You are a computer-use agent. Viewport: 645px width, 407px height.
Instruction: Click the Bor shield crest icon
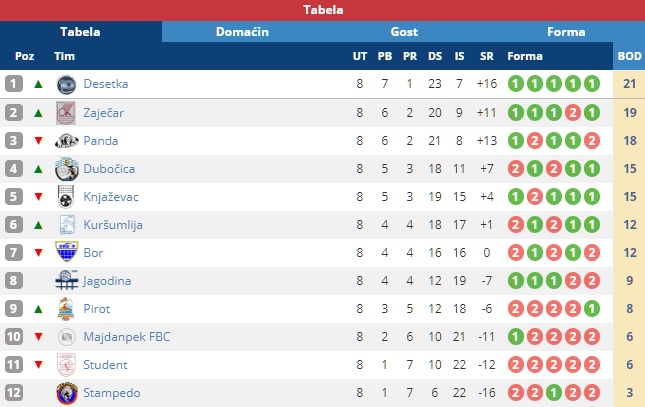[66, 252]
